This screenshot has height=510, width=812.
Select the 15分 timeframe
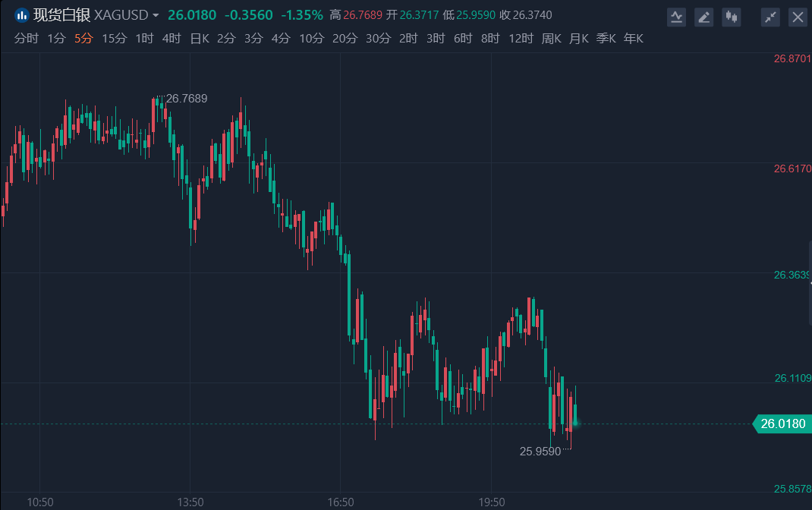[x=114, y=39]
